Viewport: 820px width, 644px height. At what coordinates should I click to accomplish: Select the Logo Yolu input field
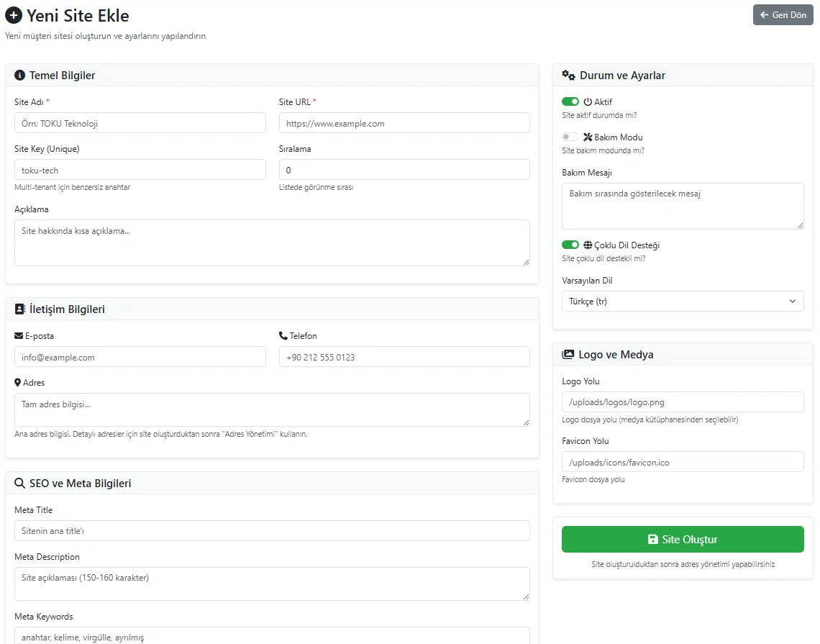(682, 402)
